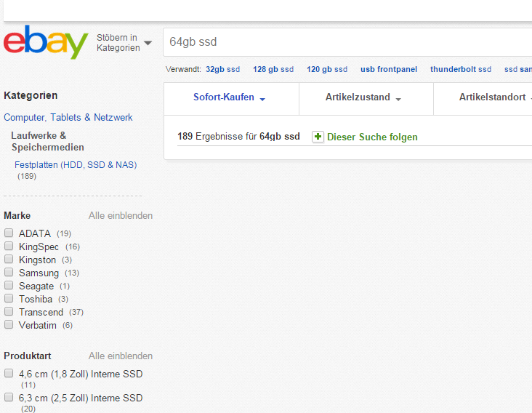532x413 pixels.
Task: Open the Stöbern in Kategorien dropdown
Action: [x=124, y=43]
